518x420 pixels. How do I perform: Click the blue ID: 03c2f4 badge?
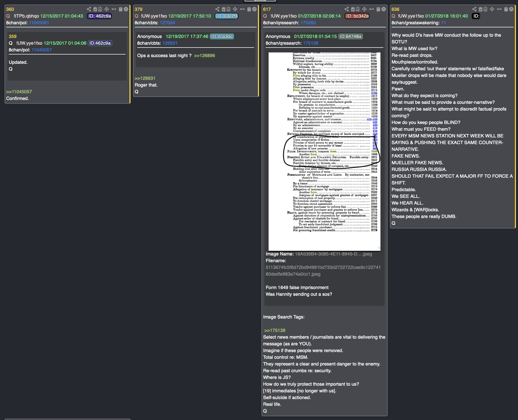pyautogui.click(x=227, y=16)
